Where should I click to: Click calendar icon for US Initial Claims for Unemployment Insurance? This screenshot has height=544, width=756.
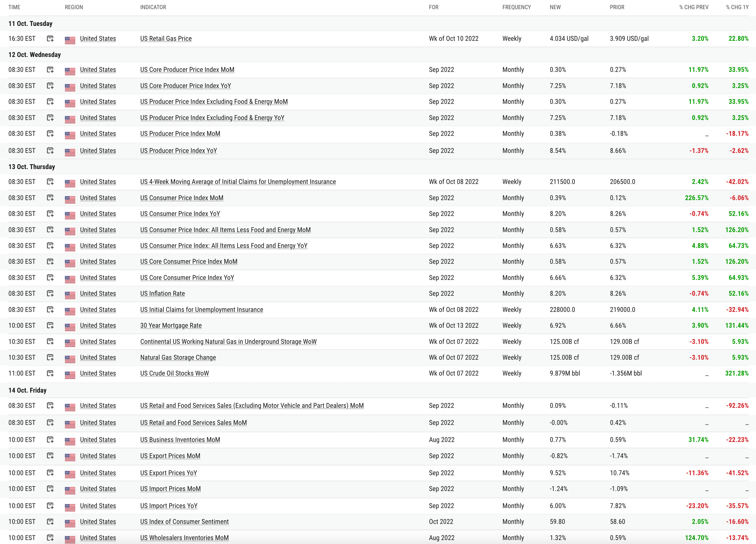click(50, 309)
